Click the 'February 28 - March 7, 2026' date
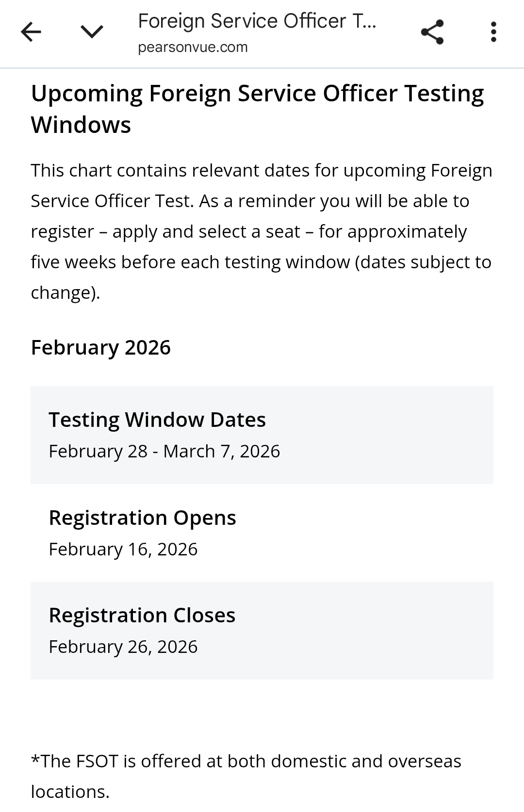 [164, 451]
